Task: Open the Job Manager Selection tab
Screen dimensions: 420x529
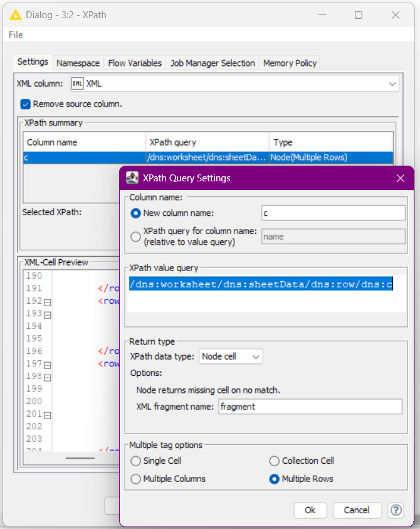Action: (x=213, y=63)
